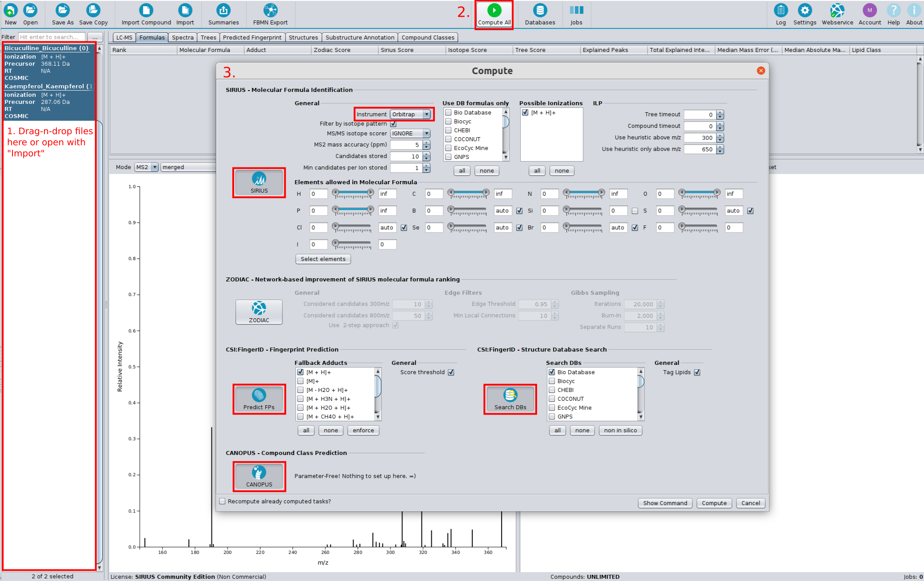Click the FBMN Export icon

click(x=270, y=10)
